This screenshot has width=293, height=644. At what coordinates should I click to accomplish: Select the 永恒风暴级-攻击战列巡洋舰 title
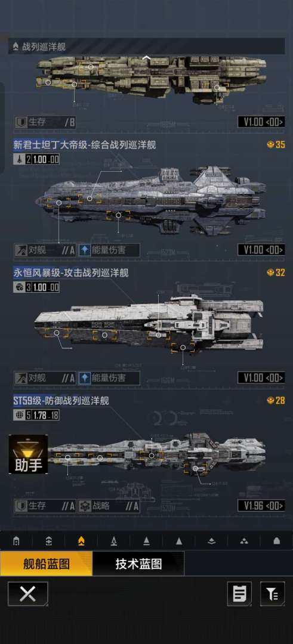click(71, 273)
